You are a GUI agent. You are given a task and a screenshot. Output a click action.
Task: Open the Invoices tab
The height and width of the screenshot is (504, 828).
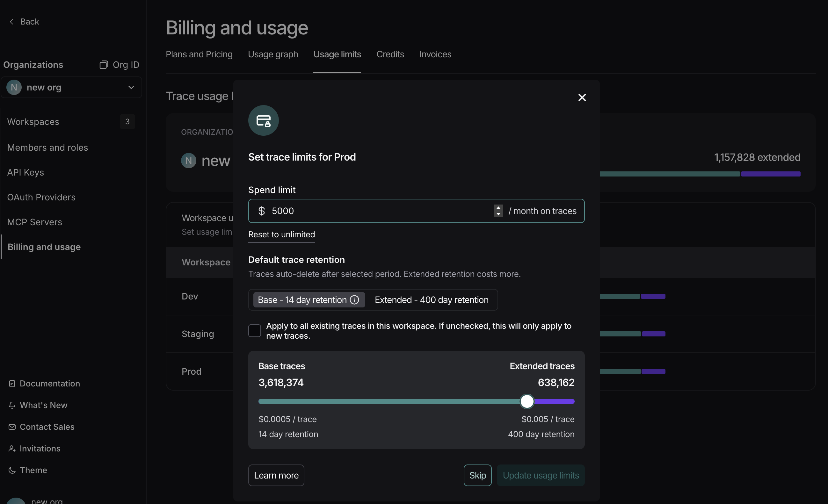click(x=435, y=54)
